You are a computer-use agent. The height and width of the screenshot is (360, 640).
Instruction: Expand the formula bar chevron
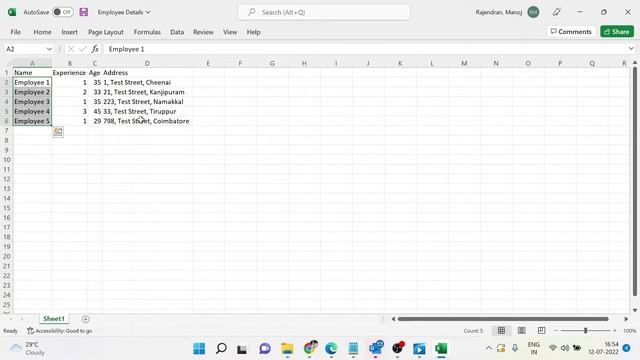point(631,49)
